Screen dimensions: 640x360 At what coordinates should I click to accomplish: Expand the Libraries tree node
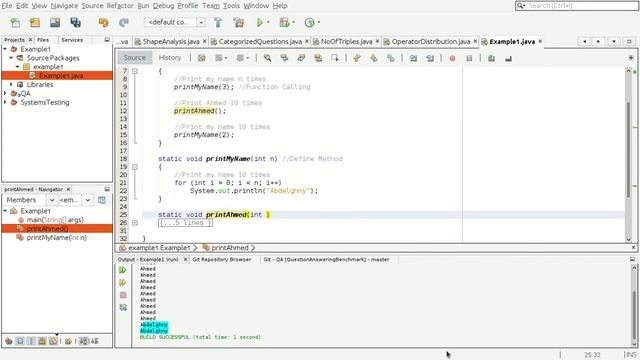(x=11, y=84)
